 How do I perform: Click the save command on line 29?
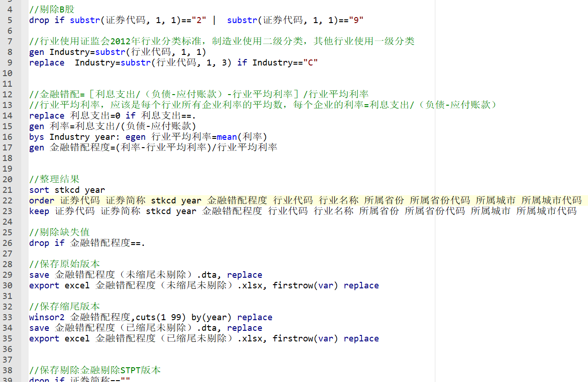coord(39,275)
